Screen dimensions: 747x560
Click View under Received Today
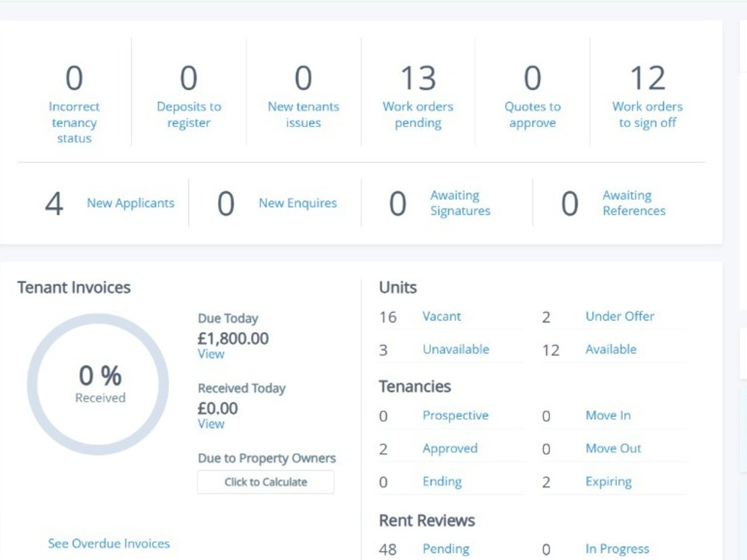click(x=211, y=424)
